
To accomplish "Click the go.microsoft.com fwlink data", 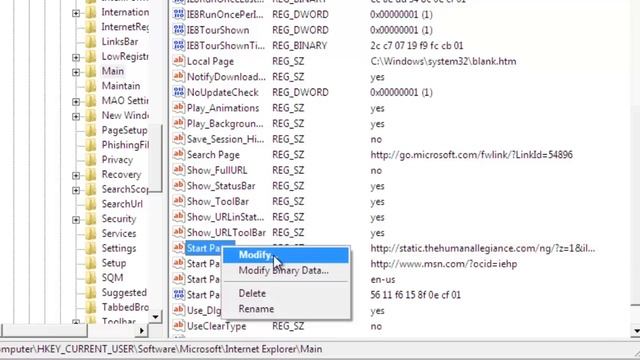I will pos(471,155).
